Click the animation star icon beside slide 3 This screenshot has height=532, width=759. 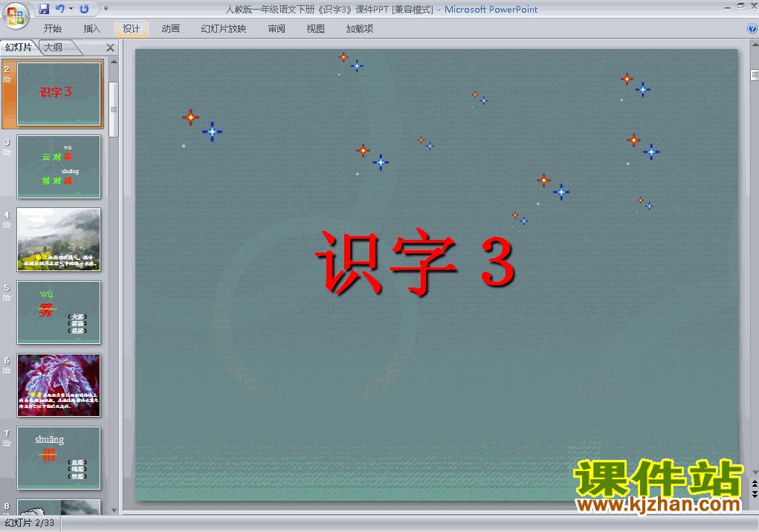[7, 152]
